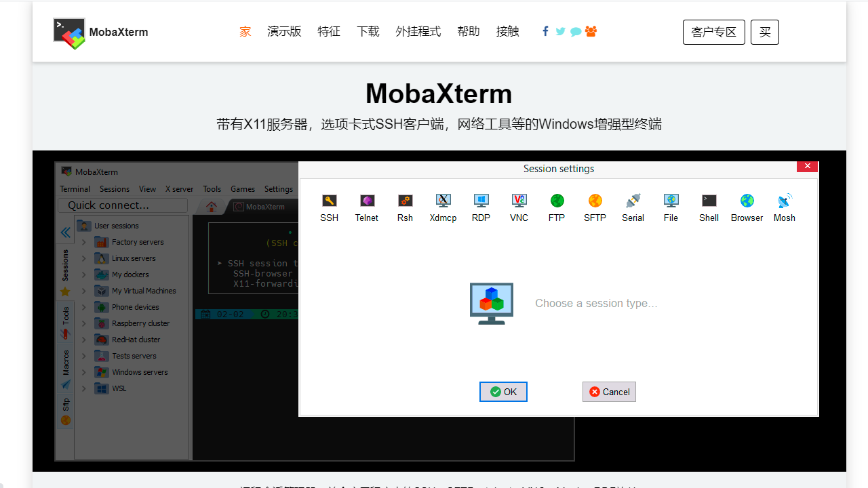
Task: Pick the Mosh session type icon
Action: click(785, 207)
